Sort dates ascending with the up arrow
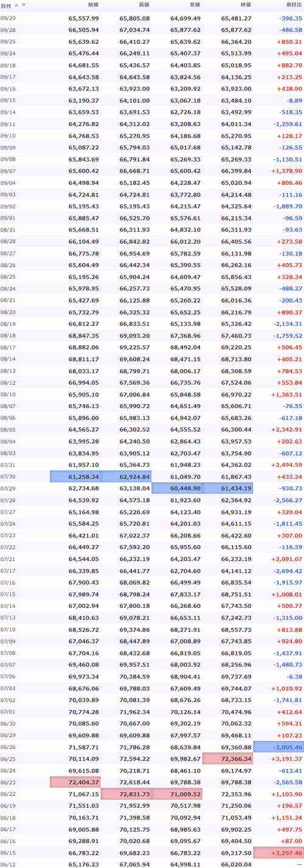This screenshot has width=304, height=868. (16, 4)
